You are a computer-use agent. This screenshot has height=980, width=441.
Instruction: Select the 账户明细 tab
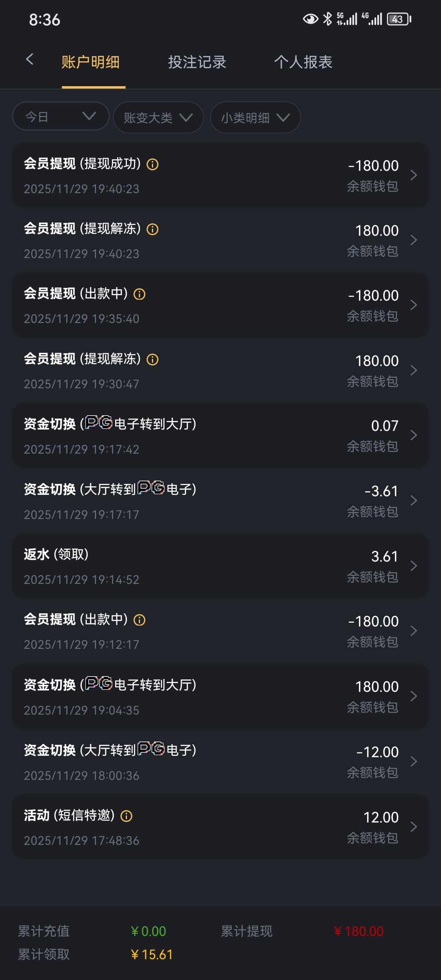[91, 62]
